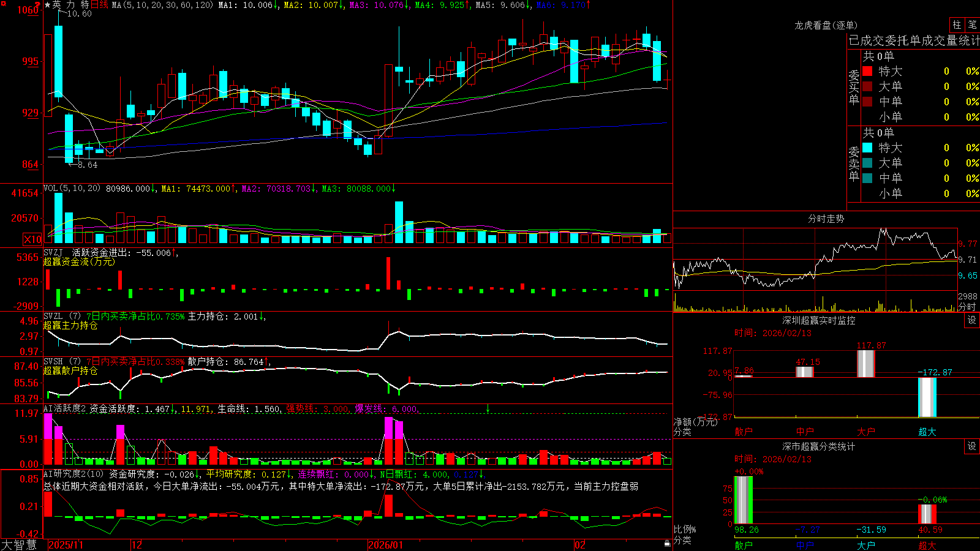The height and width of the screenshot is (551, 980).
Task: Click the 爆发线: 6.000 label
Action: click(386, 408)
